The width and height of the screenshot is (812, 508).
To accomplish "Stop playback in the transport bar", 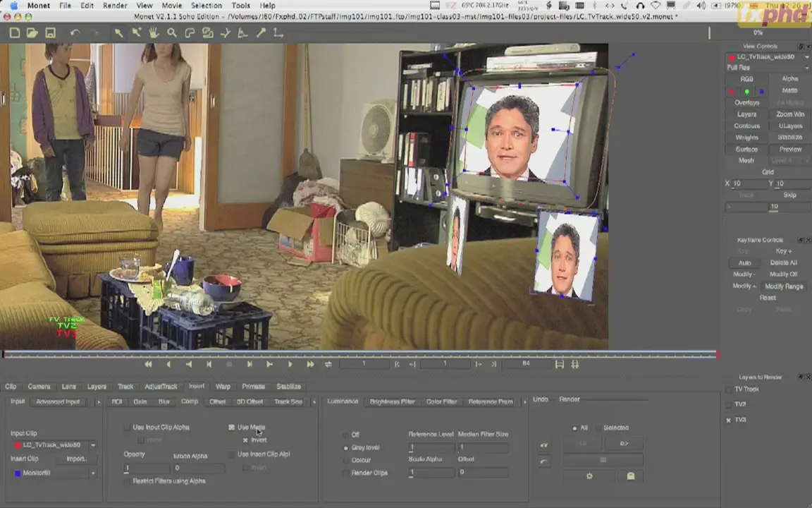I will pos(229,364).
